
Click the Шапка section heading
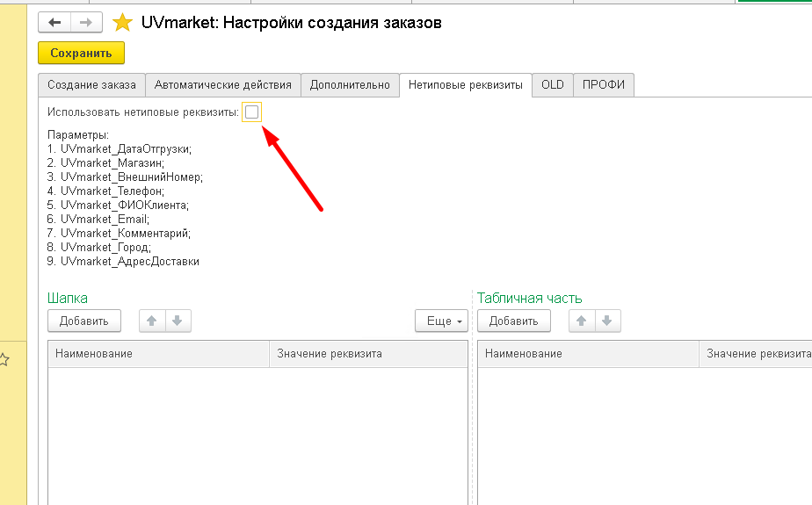click(x=68, y=298)
